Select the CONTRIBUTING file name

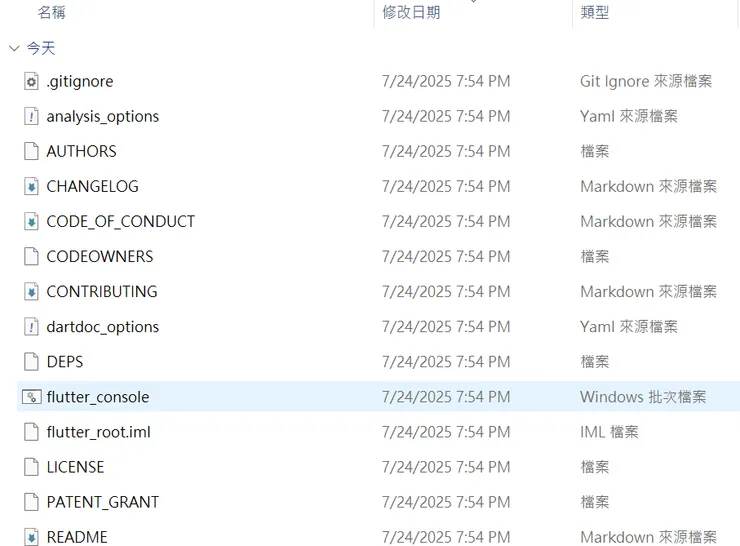point(101,292)
